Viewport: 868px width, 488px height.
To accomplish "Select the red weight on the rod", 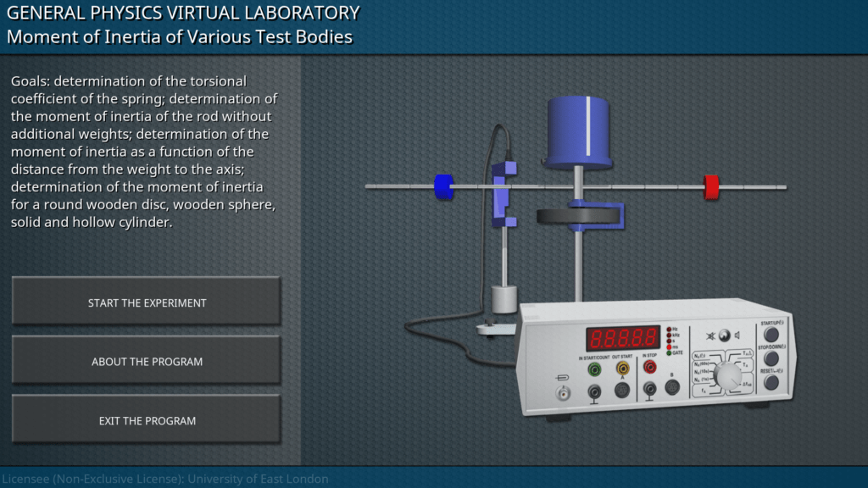I will click(711, 186).
